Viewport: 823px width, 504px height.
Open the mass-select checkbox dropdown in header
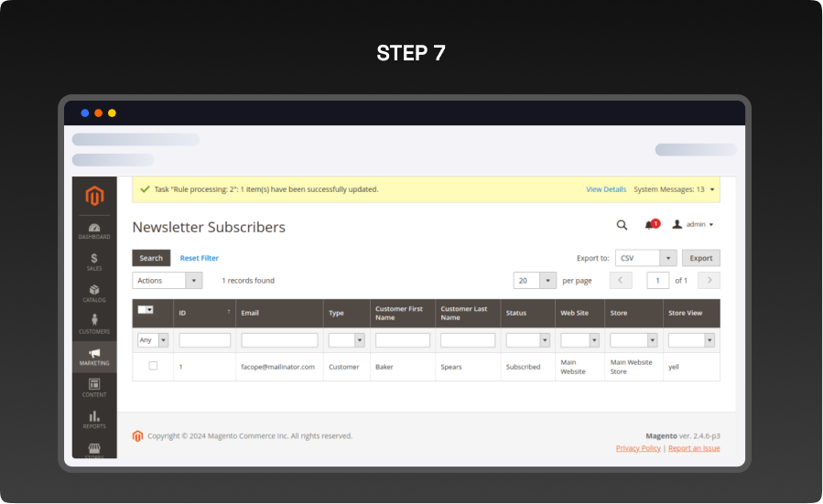(x=149, y=310)
